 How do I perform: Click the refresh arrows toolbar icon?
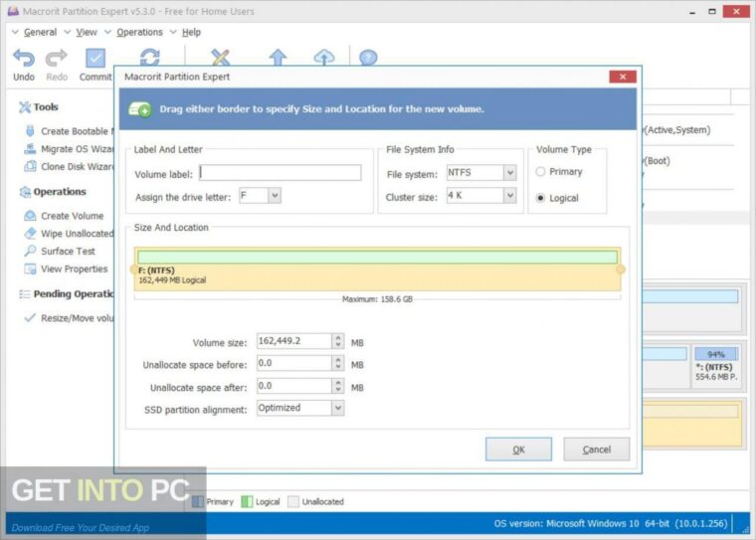pos(150,57)
